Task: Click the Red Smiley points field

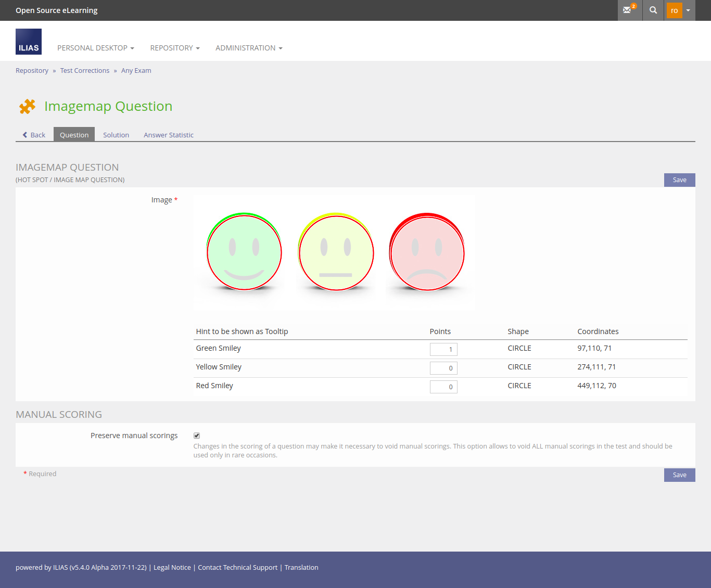Action: [443, 387]
